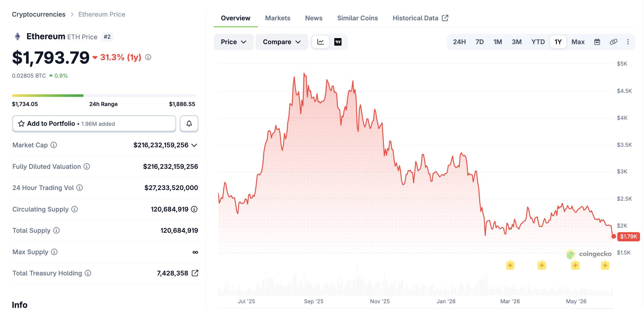
Task: Open info icon next to 31.3% (1y)
Action: [x=148, y=57]
